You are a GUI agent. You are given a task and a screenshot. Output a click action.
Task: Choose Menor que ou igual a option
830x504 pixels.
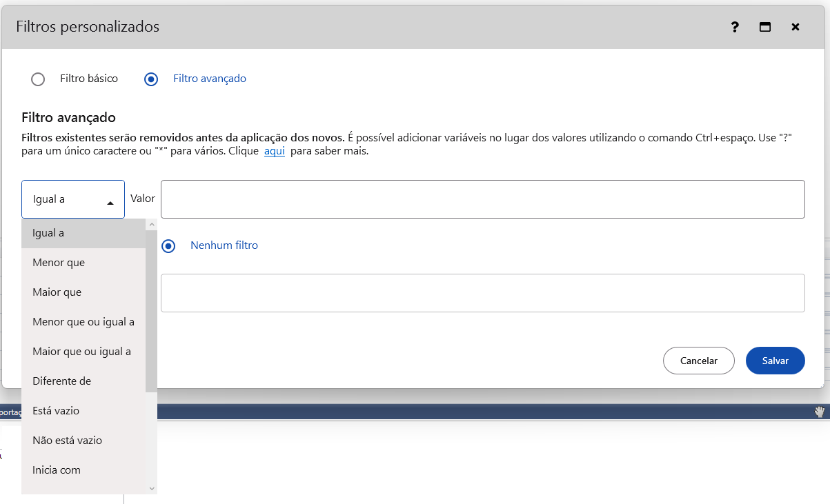point(83,322)
